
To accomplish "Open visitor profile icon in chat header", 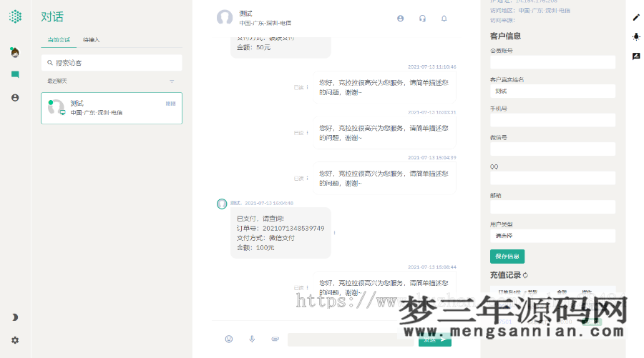I will pyautogui.click(x=401, y=19).
